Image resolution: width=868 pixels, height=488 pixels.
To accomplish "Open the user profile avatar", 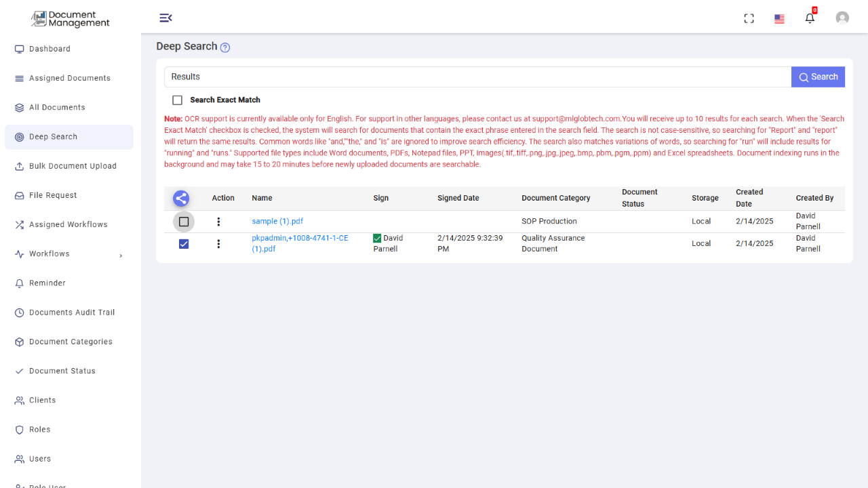I will pyautogui.click(x=842, y=18).
